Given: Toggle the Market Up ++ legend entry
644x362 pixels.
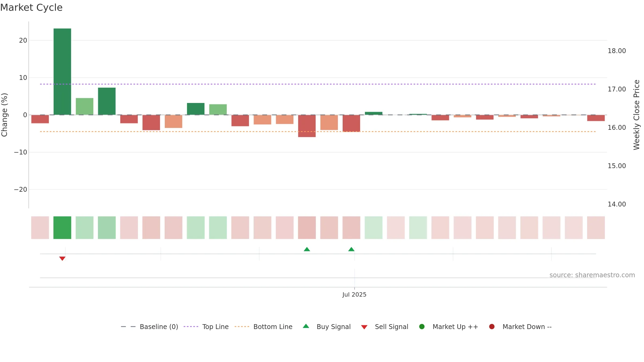Looking at the screenshot, I should 448,327.
